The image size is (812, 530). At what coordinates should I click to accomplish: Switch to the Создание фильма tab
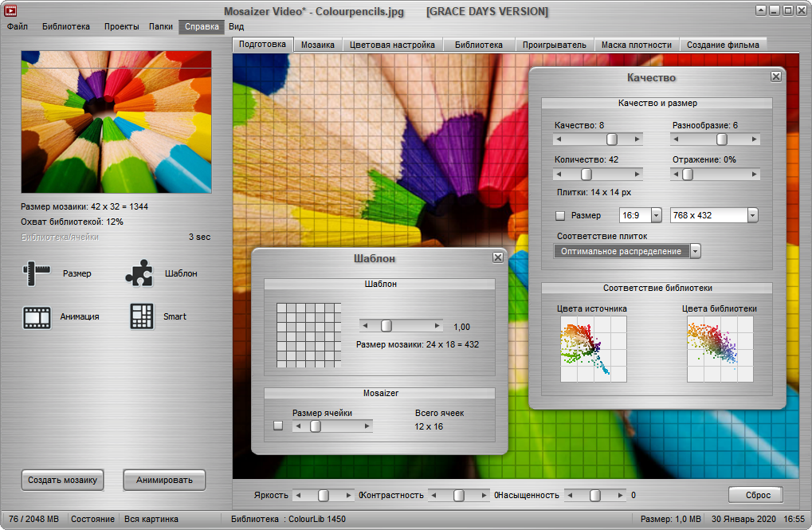point(723,45)
